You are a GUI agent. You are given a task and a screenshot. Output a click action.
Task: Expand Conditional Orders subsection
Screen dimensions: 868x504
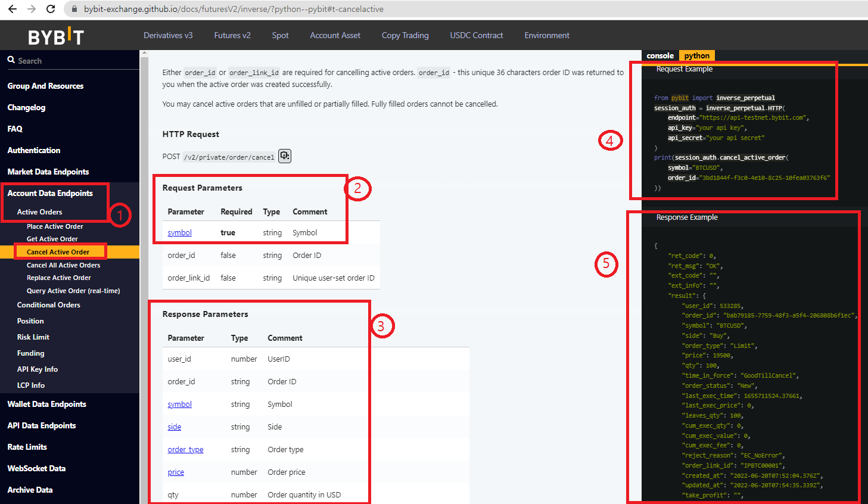click(48, 305)
